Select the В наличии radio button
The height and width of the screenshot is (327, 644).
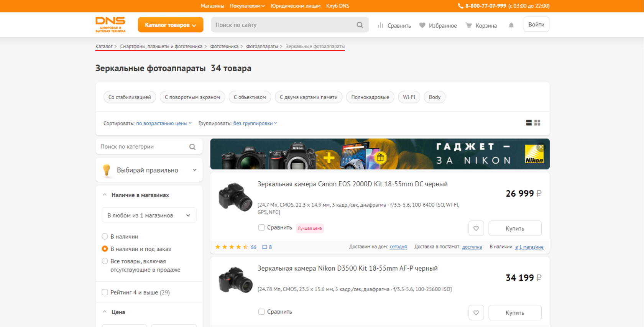(105, 237)
